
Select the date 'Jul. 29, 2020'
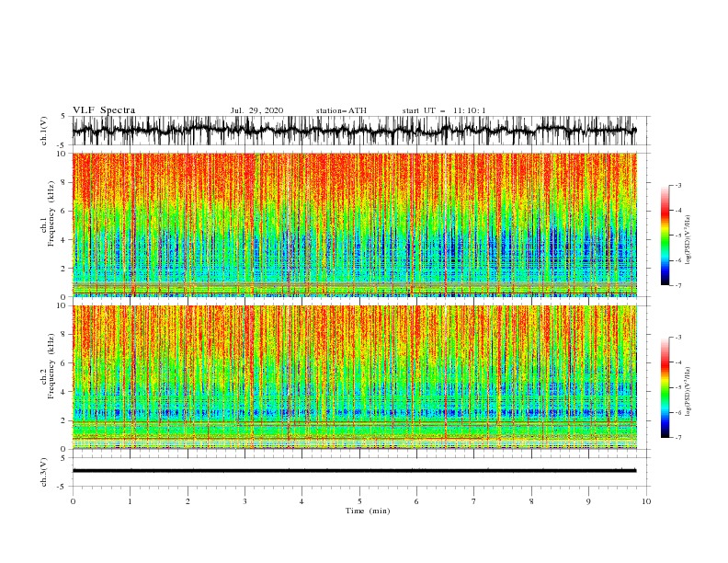[256, 110]
